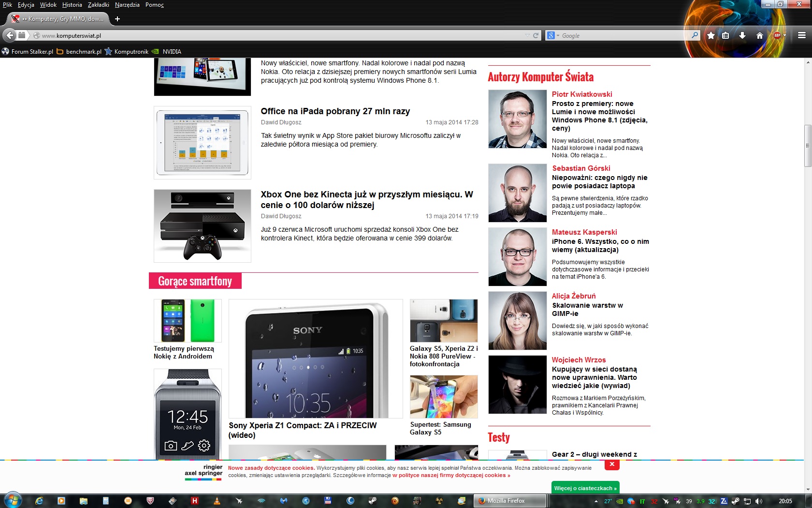Image resolution: width=812 pixels, height=508 pixels.
Task: Click the volume speaker tray icon
Action: coord(758,501)
